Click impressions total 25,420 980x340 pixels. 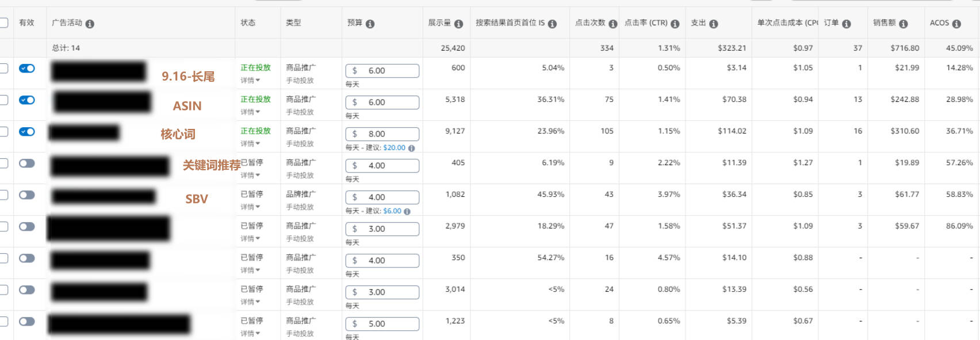[x=453, y=48]
